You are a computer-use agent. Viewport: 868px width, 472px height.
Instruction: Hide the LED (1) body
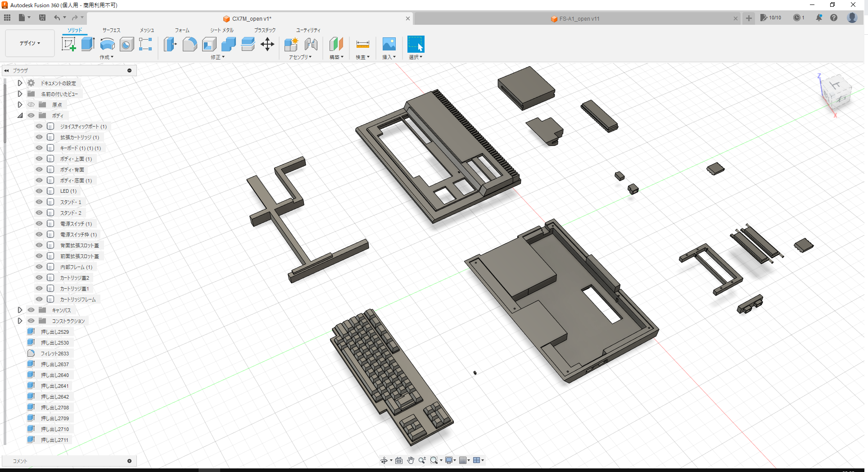tap(39, 191)
